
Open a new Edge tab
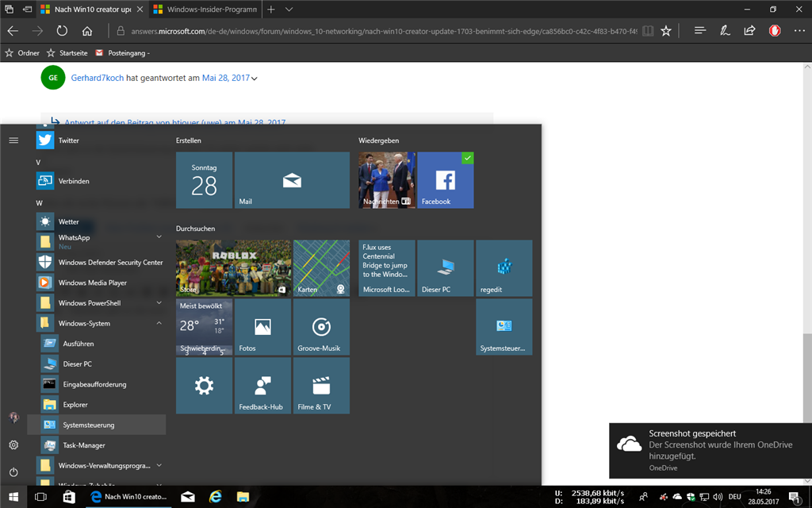[271, 10]
